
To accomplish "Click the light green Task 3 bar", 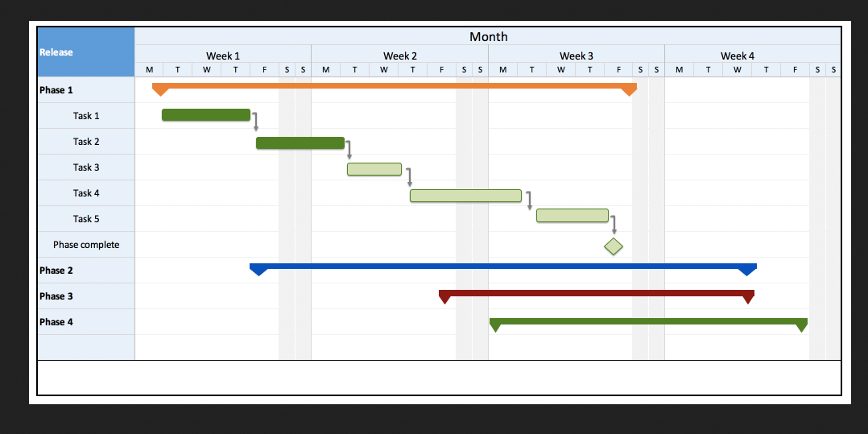I will pos(374,169).
